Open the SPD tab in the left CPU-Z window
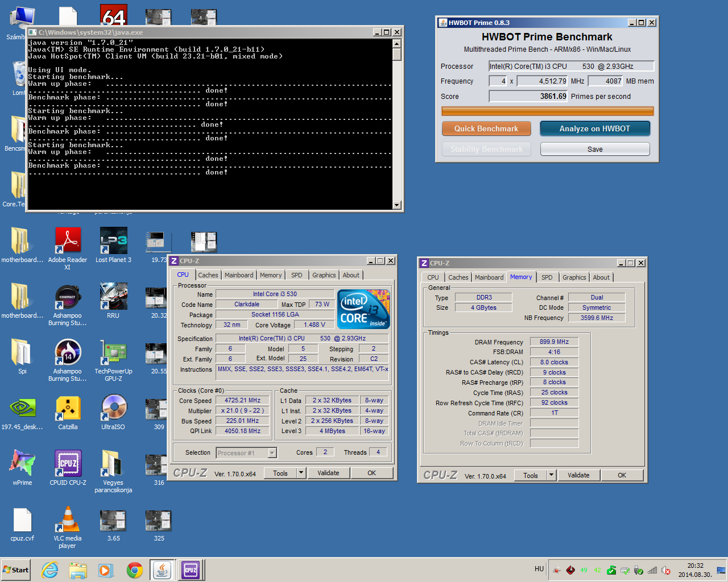The image size is (728, 582). tap(297, 275)
